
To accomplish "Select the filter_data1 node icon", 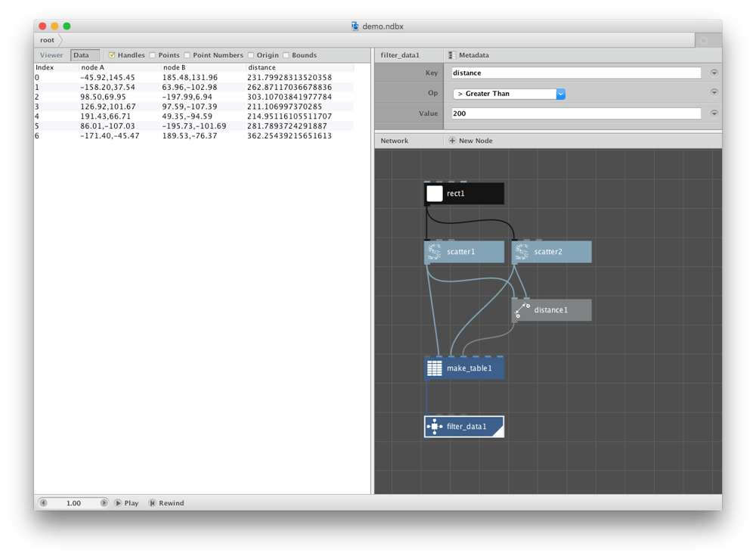I will click(435, 427).
